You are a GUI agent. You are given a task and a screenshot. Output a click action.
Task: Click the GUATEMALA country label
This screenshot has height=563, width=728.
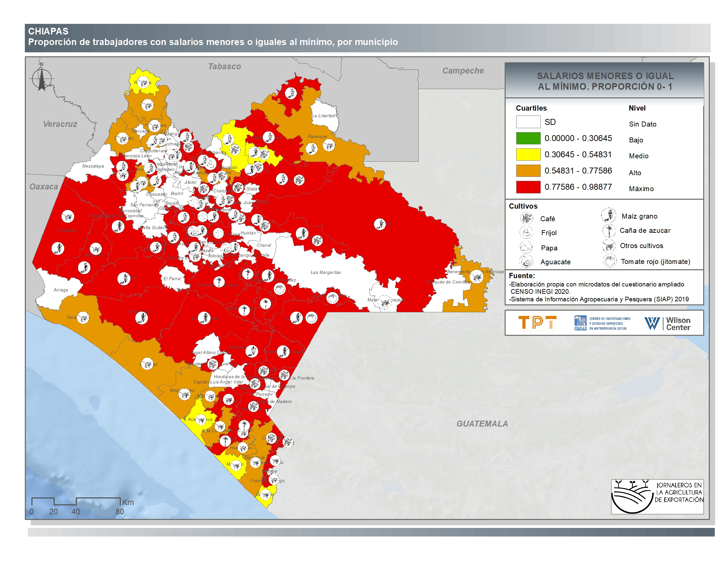[482, 424]
